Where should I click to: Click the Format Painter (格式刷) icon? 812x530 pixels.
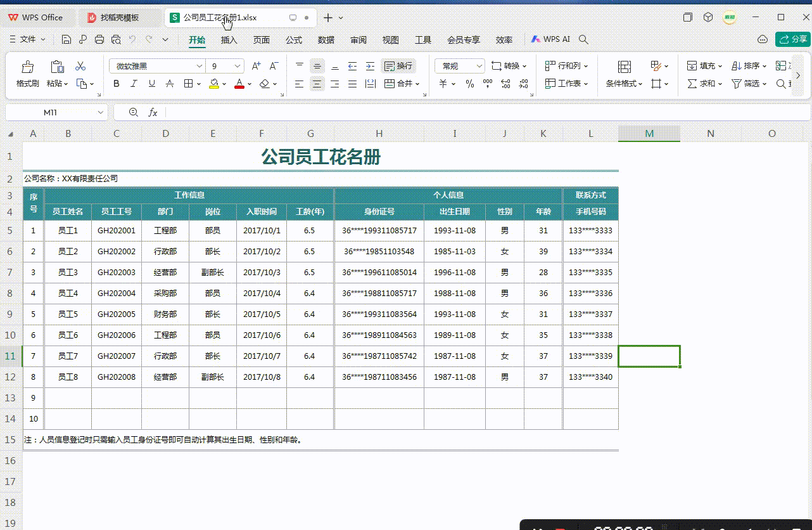[x=27, y=67]
